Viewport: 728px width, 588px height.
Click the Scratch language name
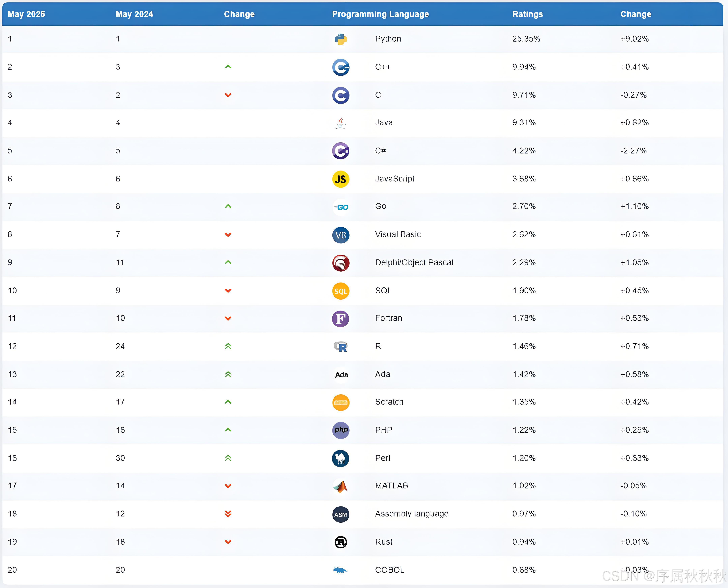pyautogui.click(x=389, y=402)
